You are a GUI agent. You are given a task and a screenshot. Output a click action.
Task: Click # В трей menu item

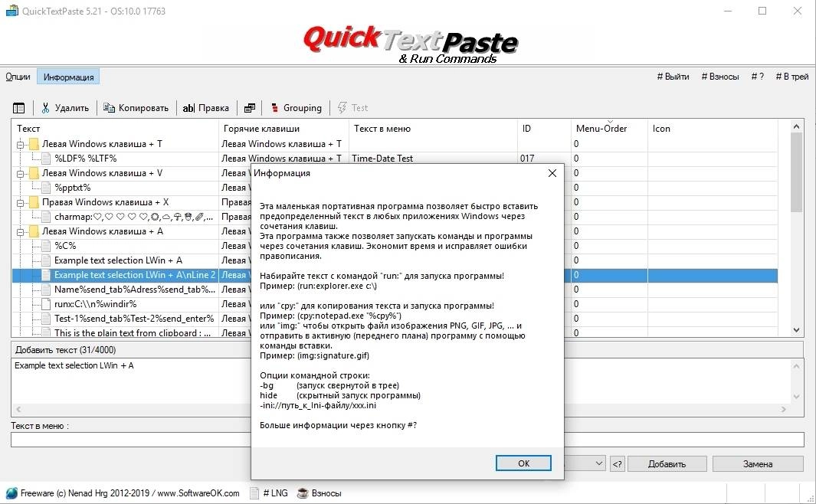pos(792,77)
